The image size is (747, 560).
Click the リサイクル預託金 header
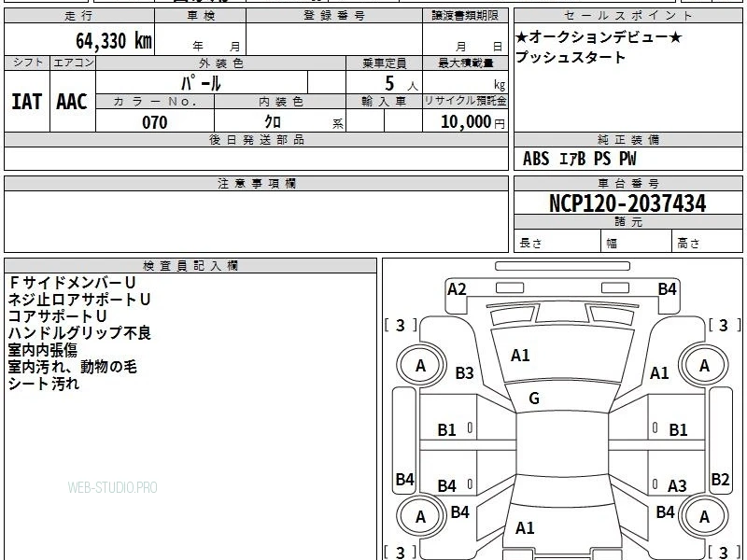pos(465,101)
